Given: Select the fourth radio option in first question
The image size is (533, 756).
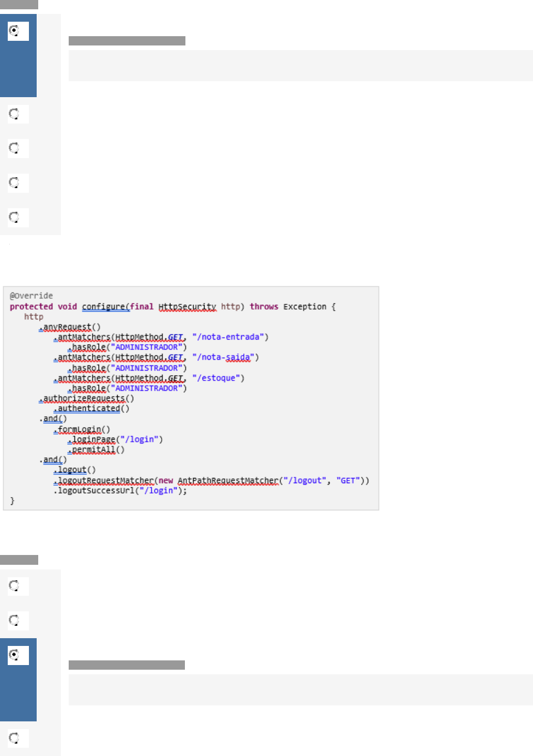Looking at the screenshot, I should pos(14,183).
